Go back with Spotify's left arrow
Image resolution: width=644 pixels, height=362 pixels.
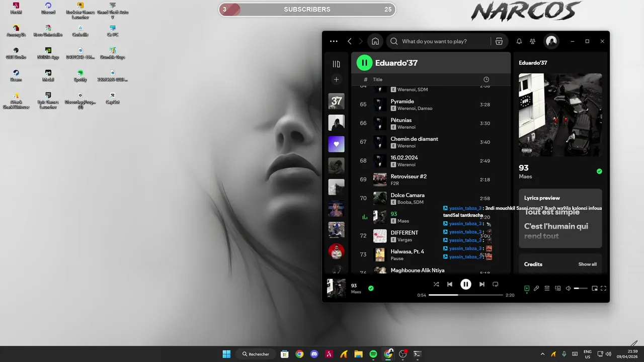click(350, 41)
